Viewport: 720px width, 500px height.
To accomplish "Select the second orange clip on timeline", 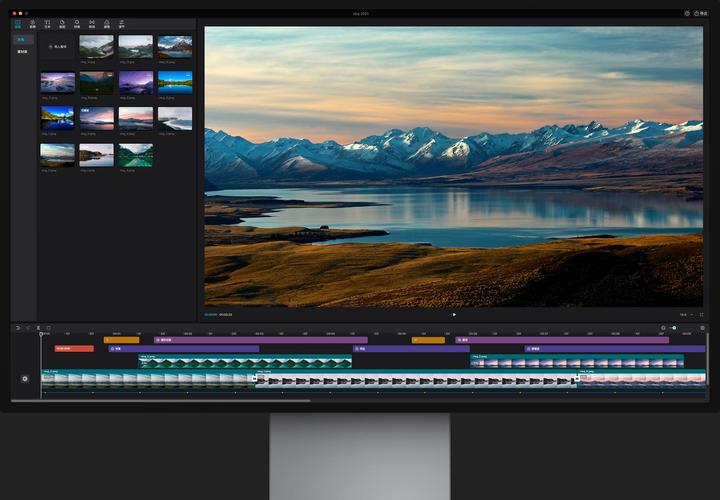I will (428, 340).
